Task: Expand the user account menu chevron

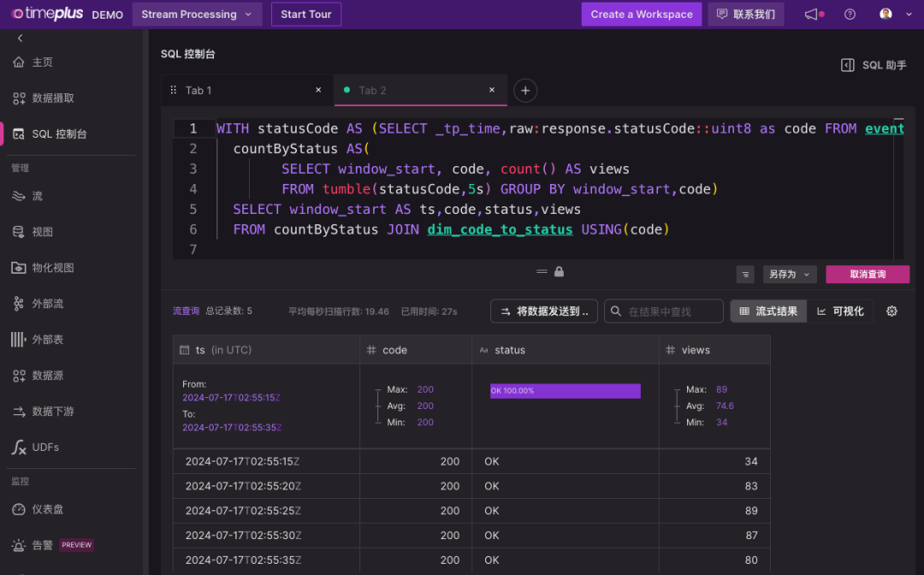Action: 909,15
